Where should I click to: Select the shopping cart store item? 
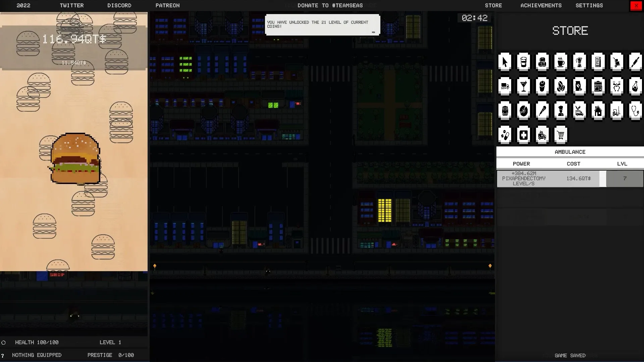click(x=561, y=135)
